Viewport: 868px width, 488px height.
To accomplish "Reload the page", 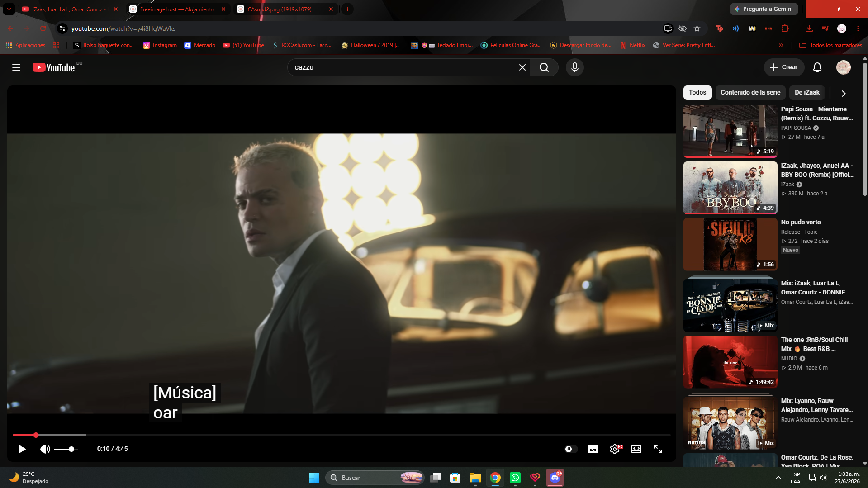I will coord(43,28).
